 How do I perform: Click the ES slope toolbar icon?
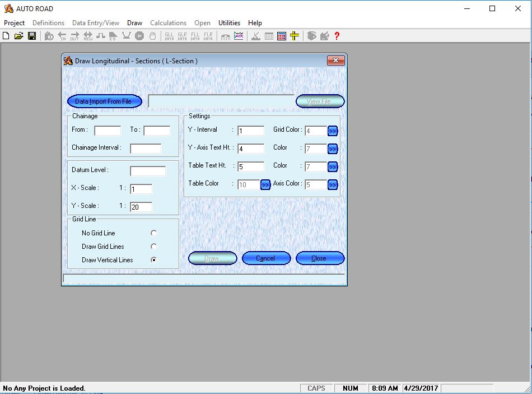[113, 36]
